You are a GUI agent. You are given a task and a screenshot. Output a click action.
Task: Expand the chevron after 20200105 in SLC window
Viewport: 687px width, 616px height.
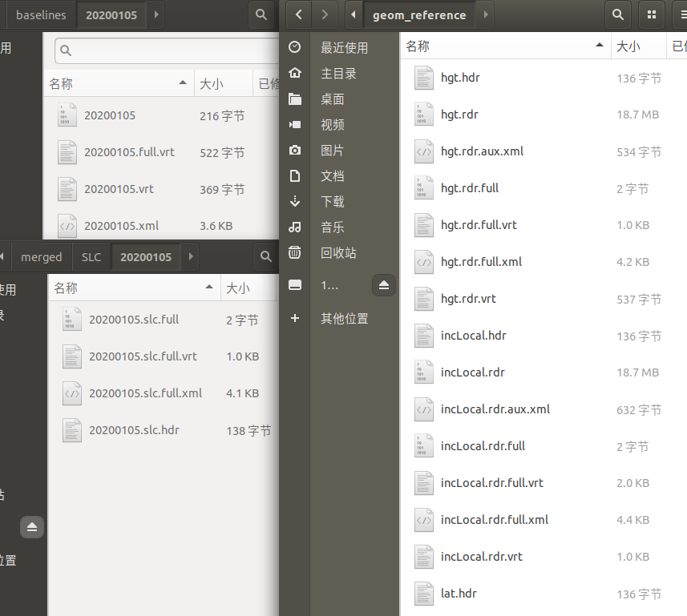point(189,257)
